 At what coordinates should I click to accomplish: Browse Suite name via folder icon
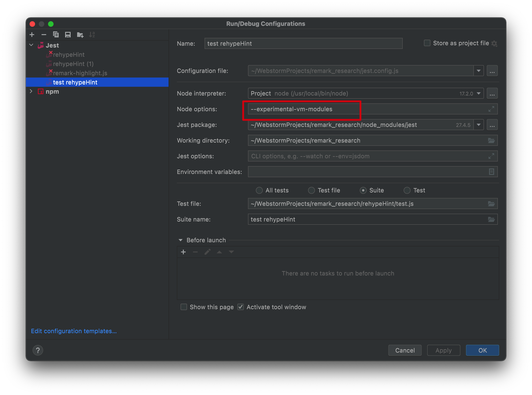coord(491,219)
